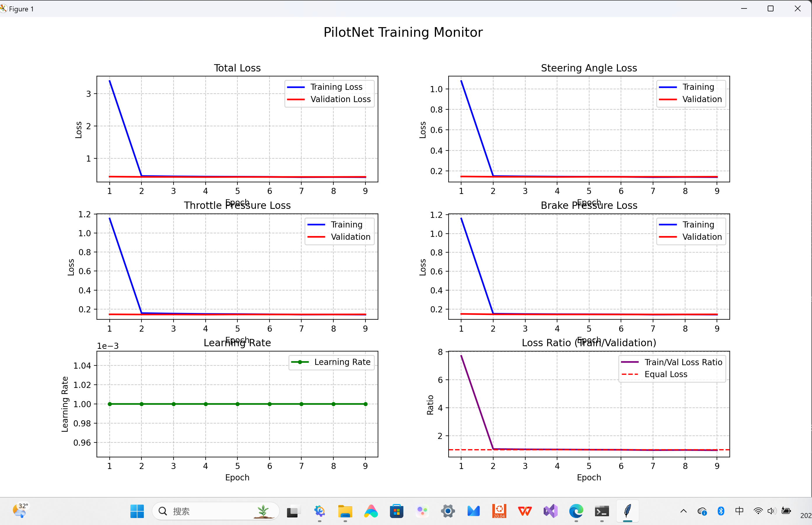Image resolution: width=812 pixels, height=525 pixels.
Task: Open the volume speaker tray icon
Action: pos(771,511)
